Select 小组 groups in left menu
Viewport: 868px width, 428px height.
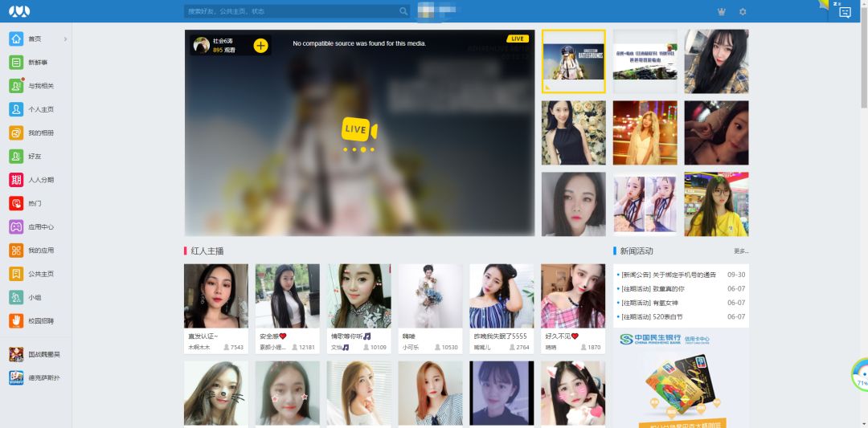35,297
